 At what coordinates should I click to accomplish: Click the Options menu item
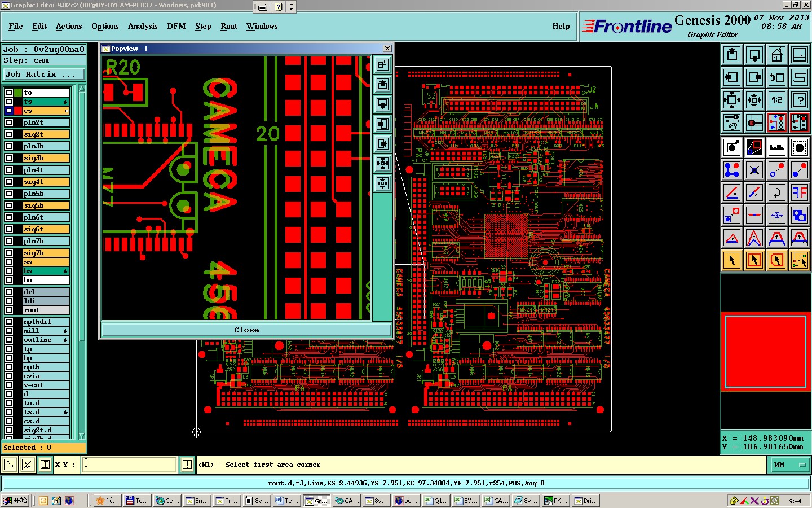(105, 26)
